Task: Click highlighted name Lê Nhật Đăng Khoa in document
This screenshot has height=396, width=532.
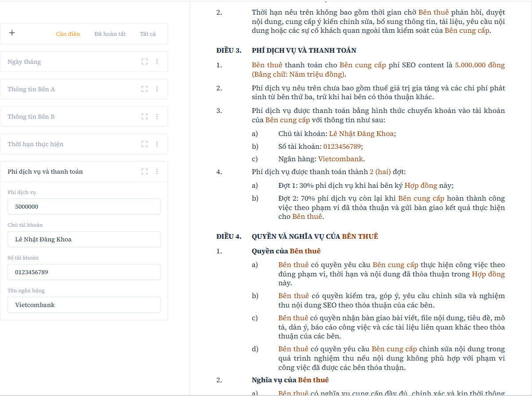Action: [361, 133]
